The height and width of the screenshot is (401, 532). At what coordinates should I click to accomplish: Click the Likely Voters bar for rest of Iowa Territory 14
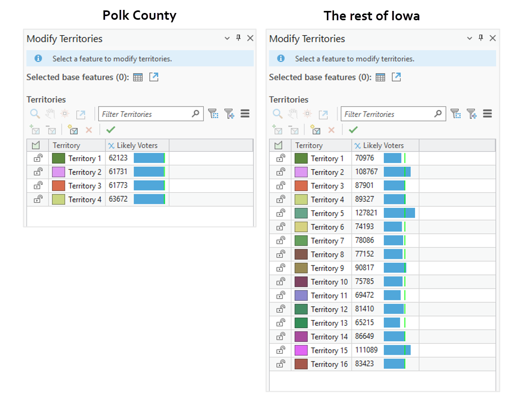[395, 336]
